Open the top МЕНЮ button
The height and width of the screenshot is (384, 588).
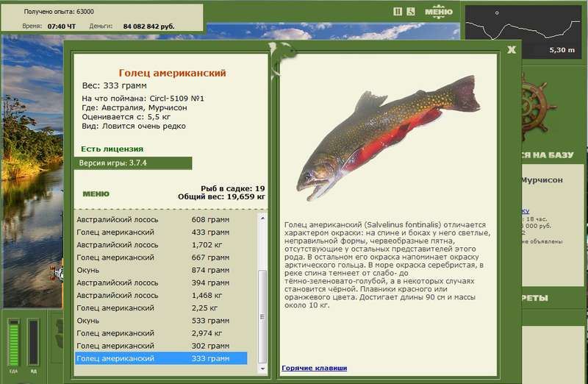click(438, 12)
